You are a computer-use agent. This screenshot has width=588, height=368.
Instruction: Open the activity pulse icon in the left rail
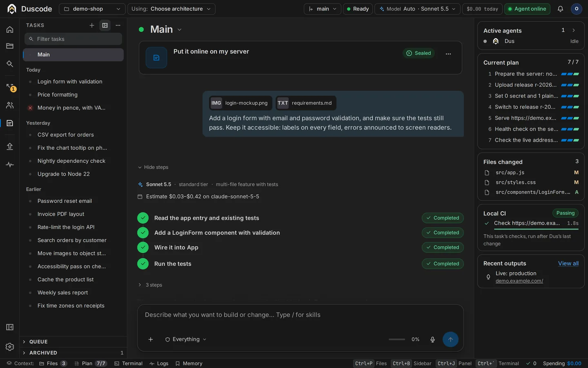(x=10, y=165)
